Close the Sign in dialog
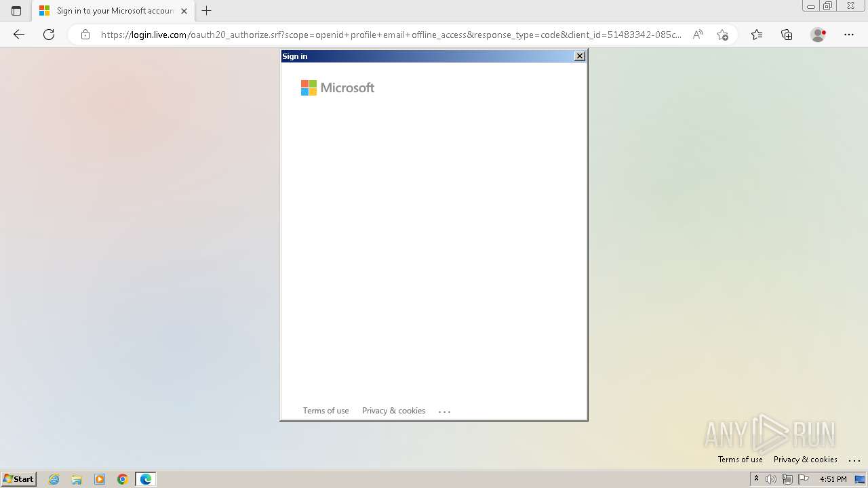 click(x=580, y=56)
